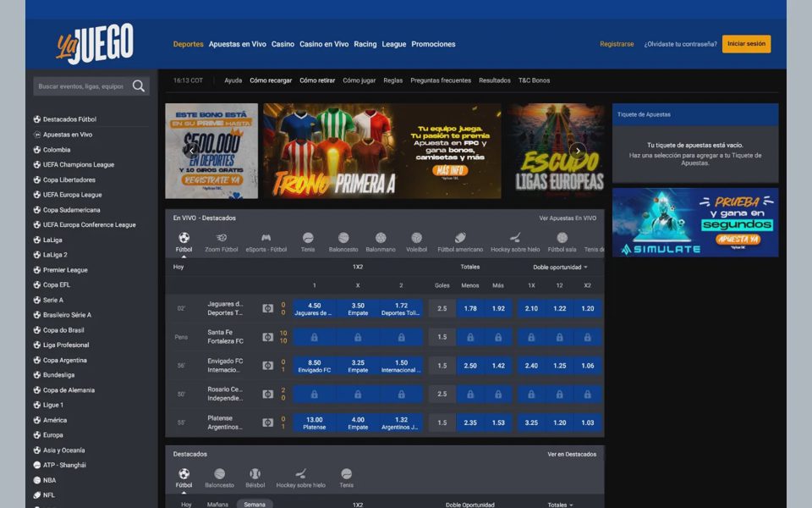Image resolution: width=812 pixels, height=508 pixels.
Task: Open Promociones in top navigation
Action: click(x=433, y=44)
